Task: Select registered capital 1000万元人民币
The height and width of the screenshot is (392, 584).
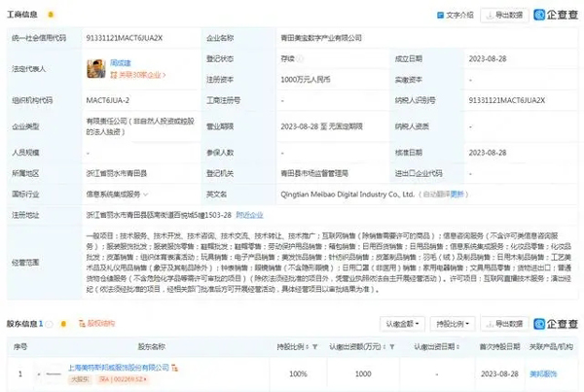Action: coord(306,80)
